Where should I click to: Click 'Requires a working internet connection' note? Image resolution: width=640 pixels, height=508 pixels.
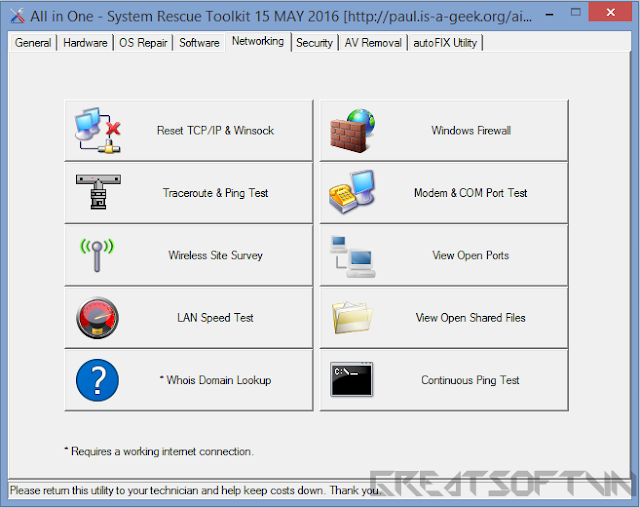coord(159,451)
